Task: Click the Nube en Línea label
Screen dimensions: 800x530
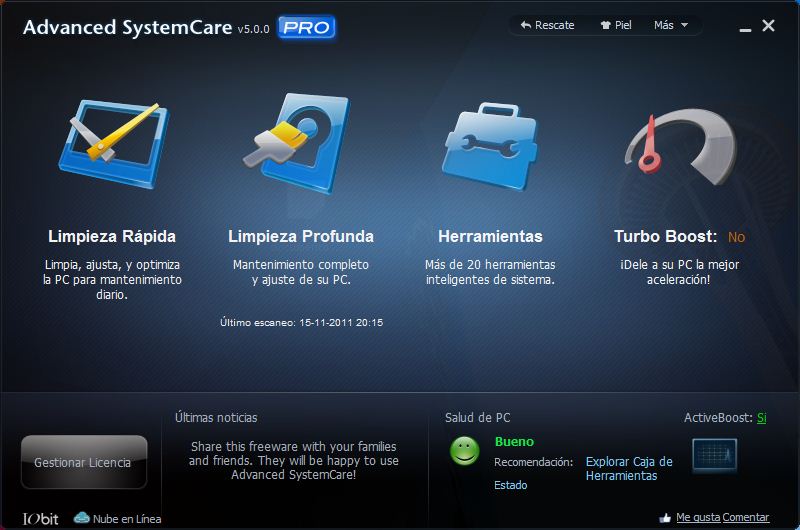Action: (127, 519)
